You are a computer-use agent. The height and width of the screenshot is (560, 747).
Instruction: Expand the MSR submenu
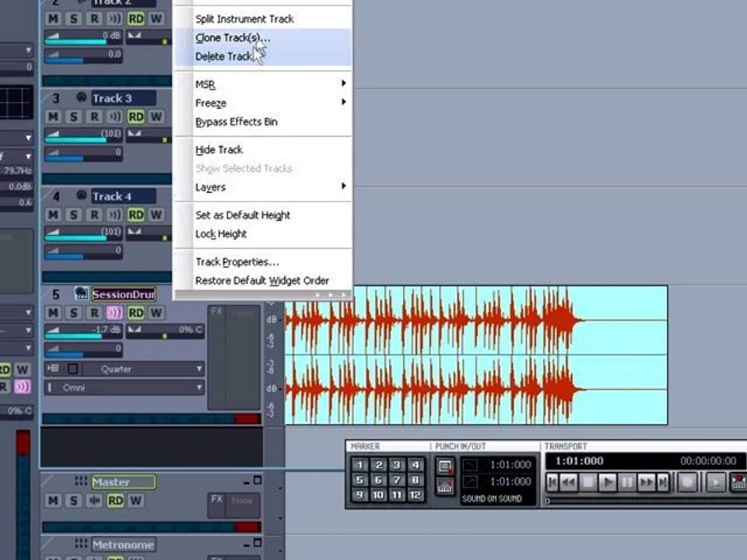(x=264, y=84)
